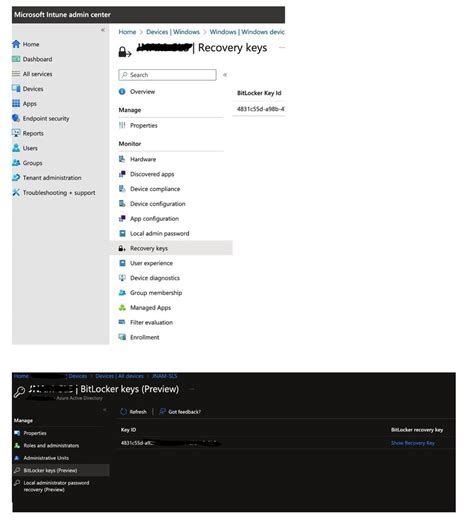This screenshot has height=523, width=474.
Task: Click the Key ID column header in dark table
Action: 128,430
